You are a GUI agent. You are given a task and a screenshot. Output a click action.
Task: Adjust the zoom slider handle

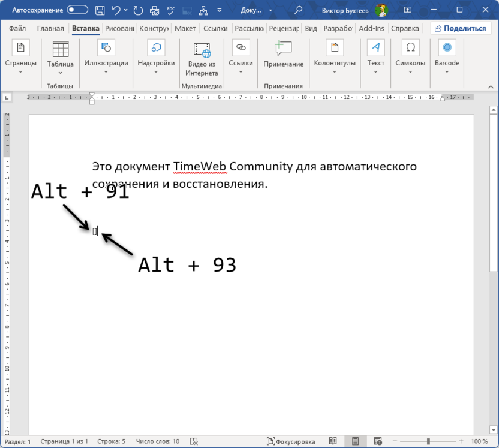(428, 441)
